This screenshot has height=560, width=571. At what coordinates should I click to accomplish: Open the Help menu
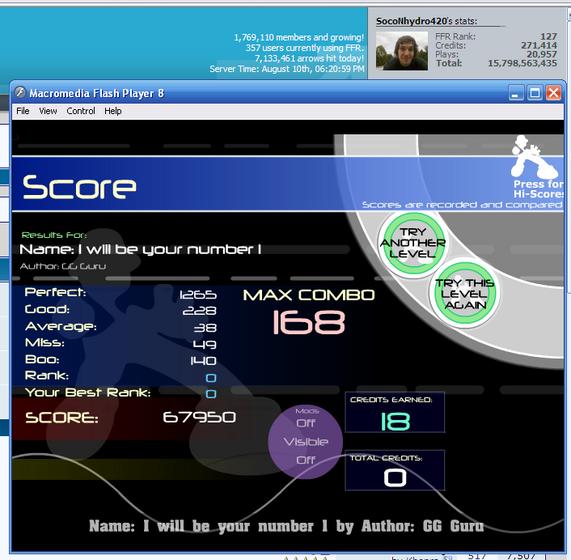(x=113, y=111)
